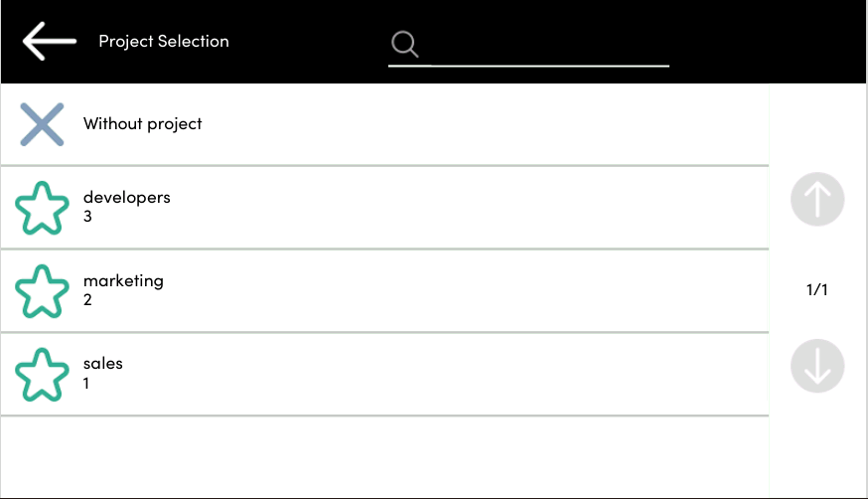
Task: Click project code 3 under developers
Action: 87,216
